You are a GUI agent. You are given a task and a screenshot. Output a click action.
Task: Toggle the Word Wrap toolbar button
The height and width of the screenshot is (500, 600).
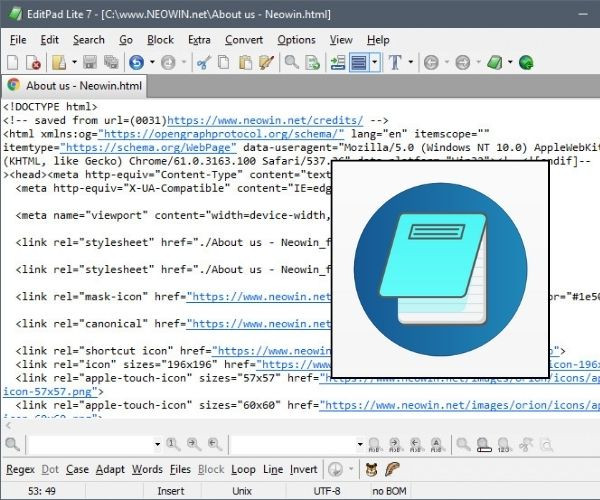point(359,62)
